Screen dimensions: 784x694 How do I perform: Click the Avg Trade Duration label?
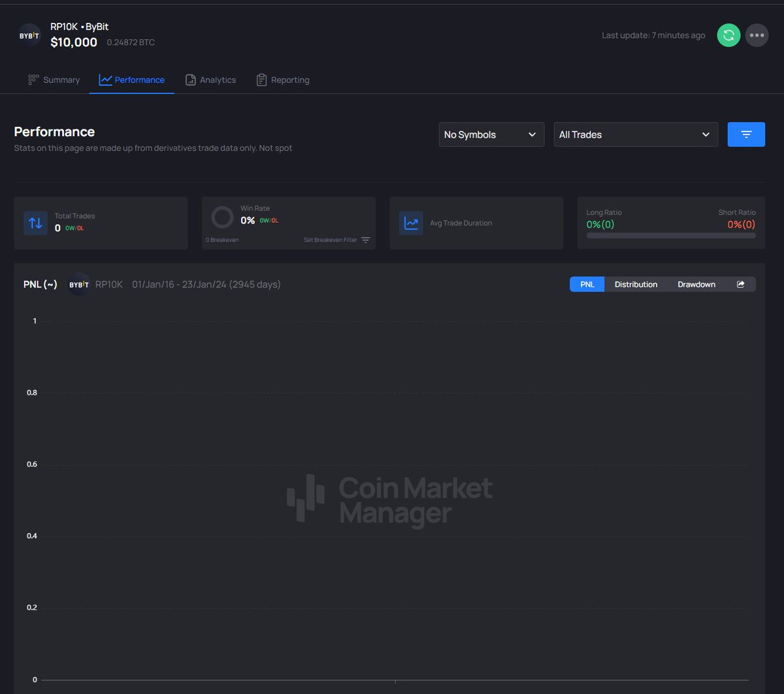click(x=461, y=223)
